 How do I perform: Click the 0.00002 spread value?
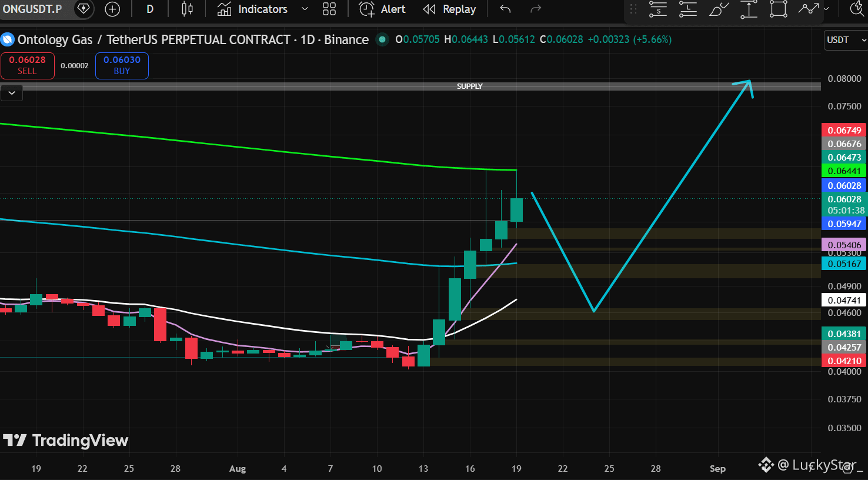point(75,66)
